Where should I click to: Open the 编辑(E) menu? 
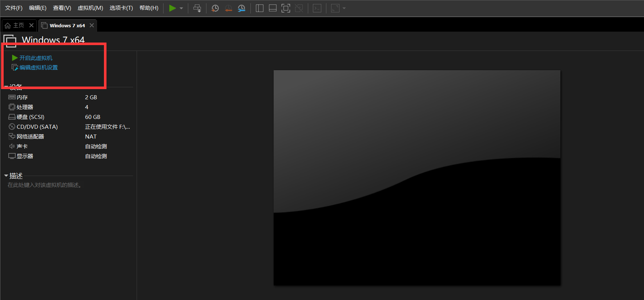(38, 8)
